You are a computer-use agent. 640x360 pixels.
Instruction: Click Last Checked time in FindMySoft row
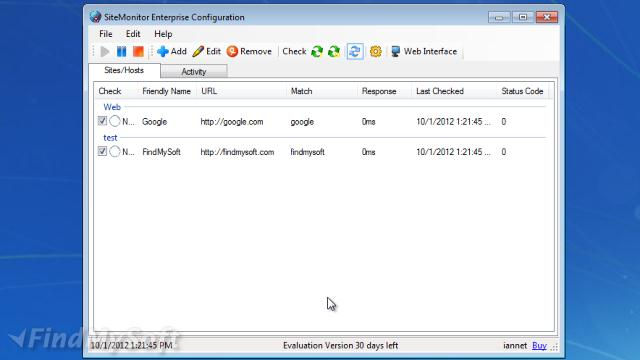453,152
